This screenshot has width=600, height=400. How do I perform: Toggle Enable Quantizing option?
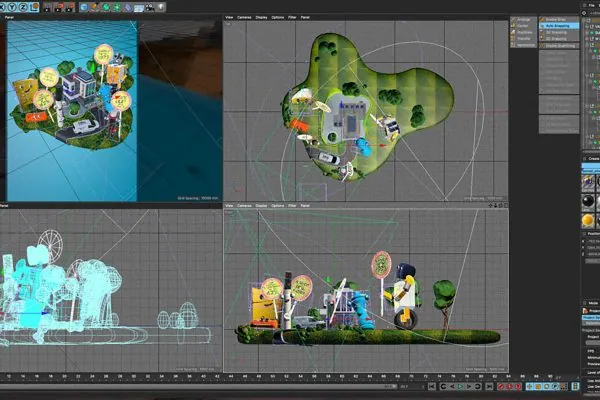pos(559,46)
